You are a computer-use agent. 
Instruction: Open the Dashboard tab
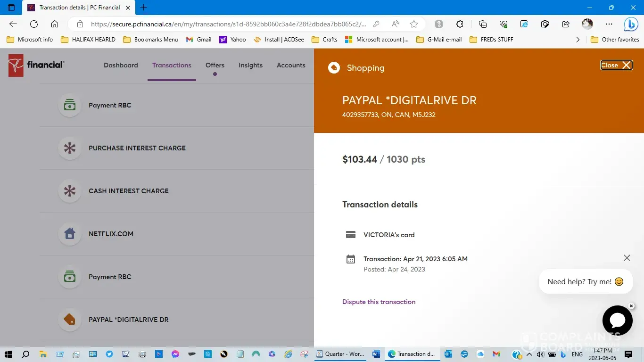121,66
